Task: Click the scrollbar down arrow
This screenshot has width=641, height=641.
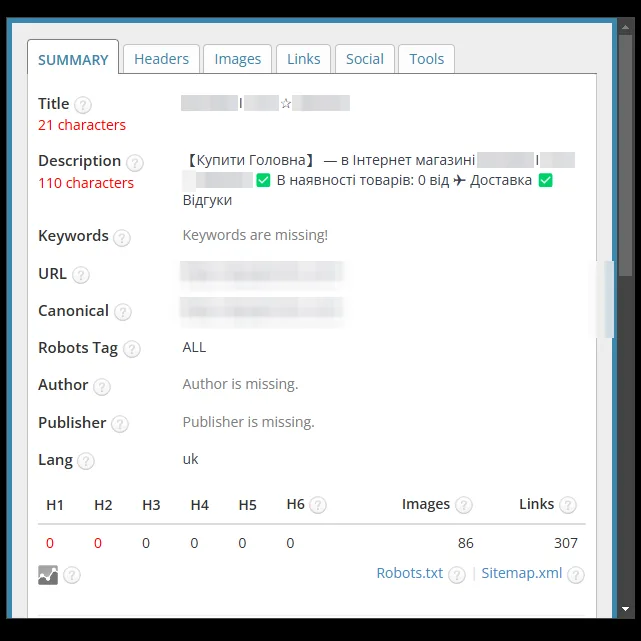Action: click(x=625, y=609)
